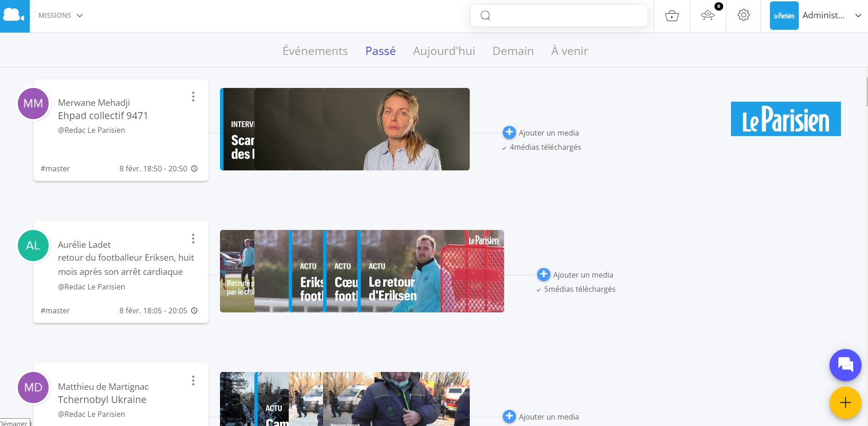Click Ajouter un media for Tchernobyl mission
The width and height of the screenshot is (868, 426).
click(x=549, y=417)
